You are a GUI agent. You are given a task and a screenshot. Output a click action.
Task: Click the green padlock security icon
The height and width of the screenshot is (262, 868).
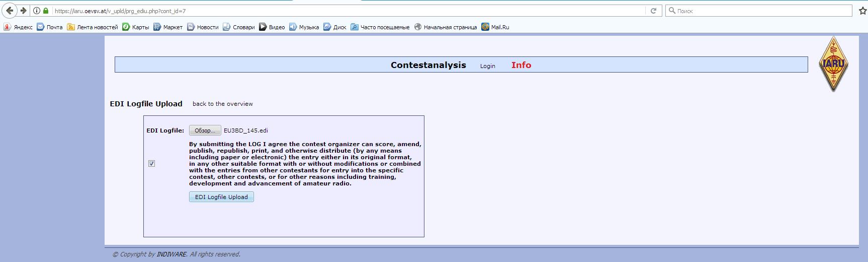(x=46, y=11)
